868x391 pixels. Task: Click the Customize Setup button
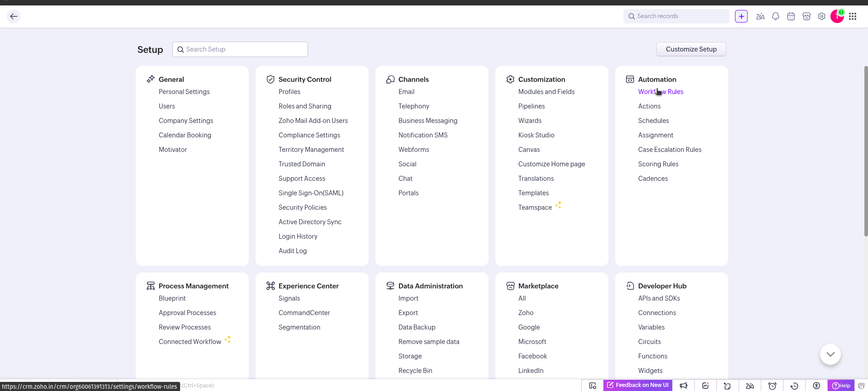click(691, 49)
